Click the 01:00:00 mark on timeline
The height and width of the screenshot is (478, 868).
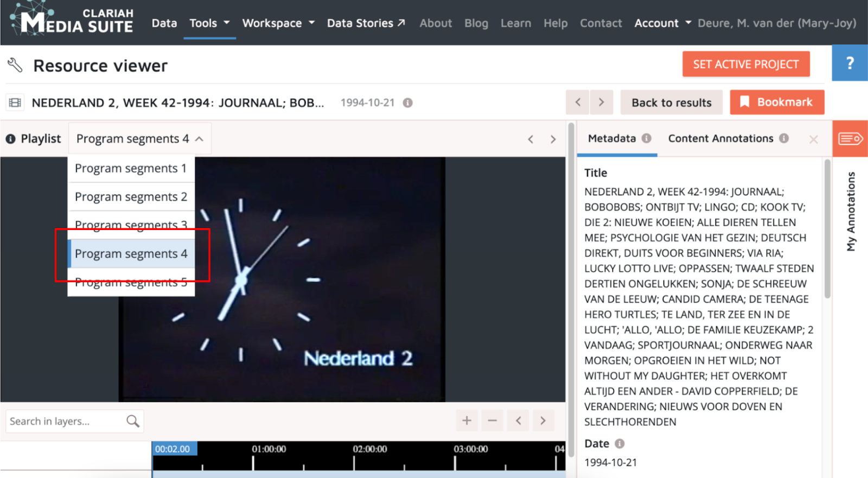[269, 449]
